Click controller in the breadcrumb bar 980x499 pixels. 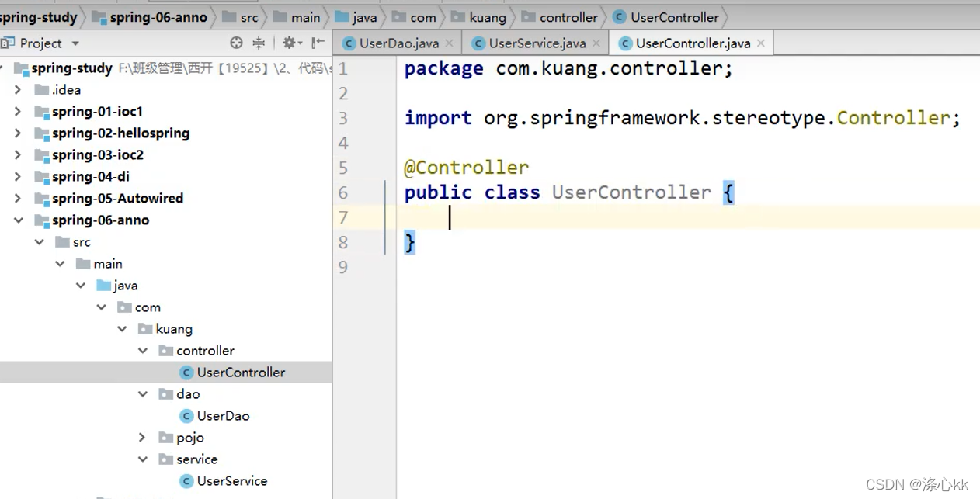click(559, 17)
